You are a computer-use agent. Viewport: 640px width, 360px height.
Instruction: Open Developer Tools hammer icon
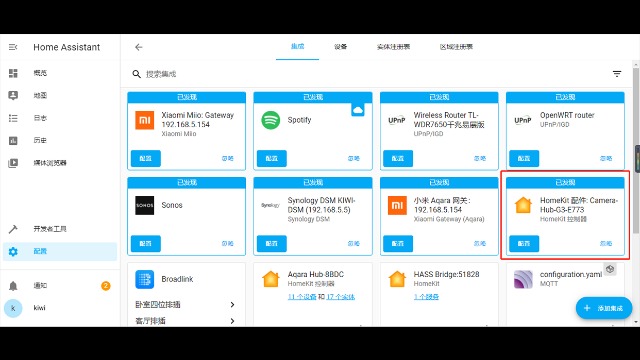[x=13, y=229]
